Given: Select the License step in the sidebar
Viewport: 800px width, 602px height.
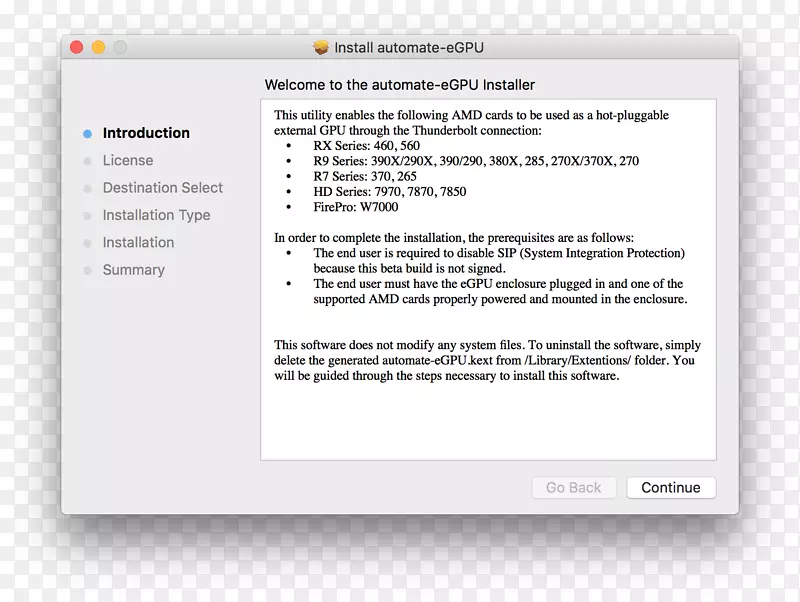Looking at the screenshot, I should [x=128, y=160].
